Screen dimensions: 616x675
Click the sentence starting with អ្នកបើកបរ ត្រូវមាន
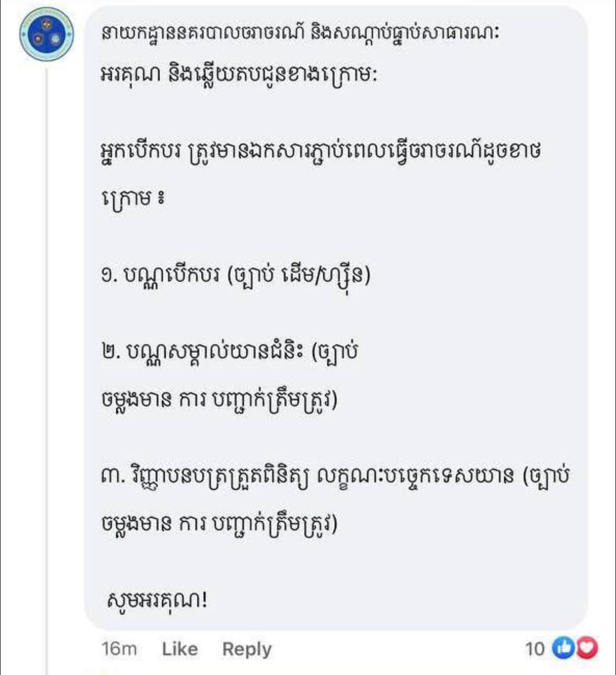pos(320,153)
